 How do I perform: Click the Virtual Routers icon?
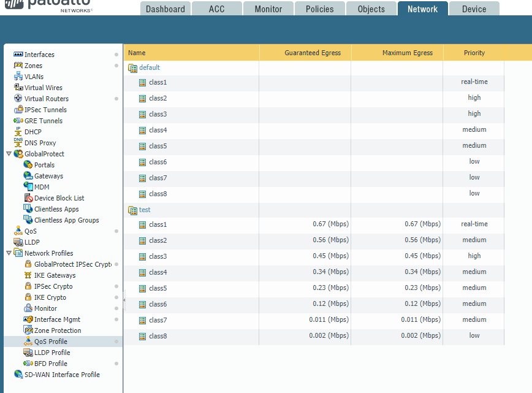[x=18, y=99]
